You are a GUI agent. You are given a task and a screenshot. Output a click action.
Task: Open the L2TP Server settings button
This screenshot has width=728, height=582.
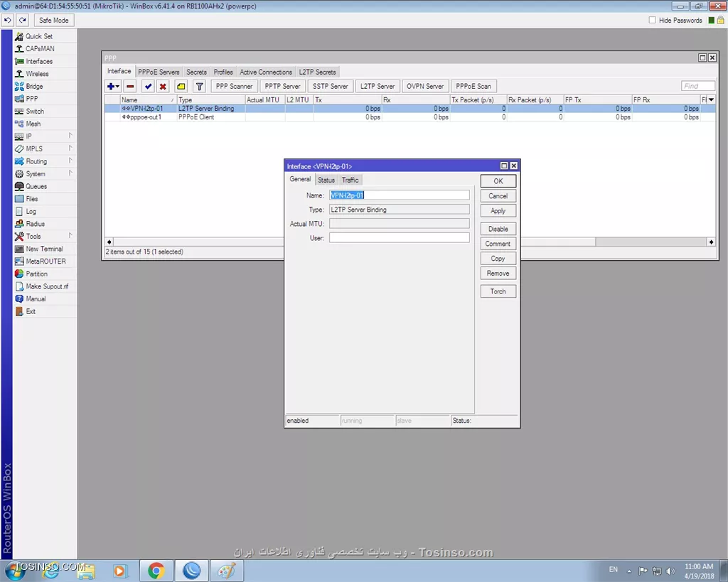[378, 86]
